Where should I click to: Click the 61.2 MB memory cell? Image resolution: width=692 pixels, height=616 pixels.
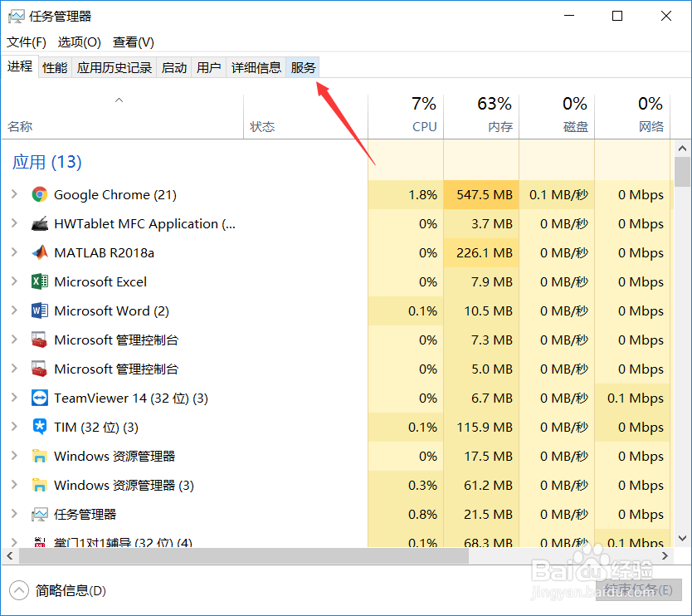tap(481, 486)
